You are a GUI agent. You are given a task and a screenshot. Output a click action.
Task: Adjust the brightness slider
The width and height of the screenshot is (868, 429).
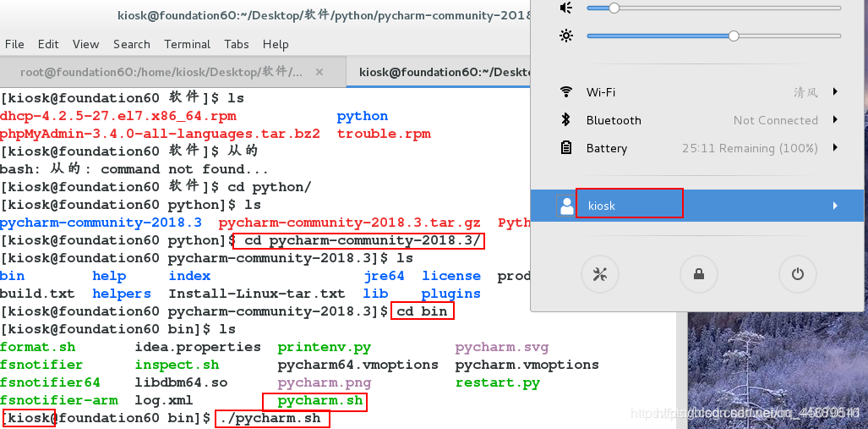click(x=714, y=36)
